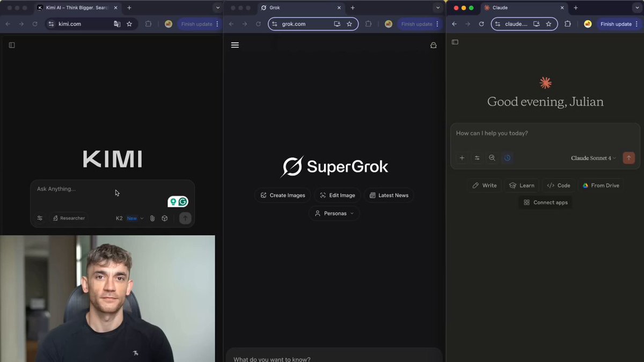The height and width of the screenshot is (362, 644).
Task: Click the 'How can I help you today?' field
Action: pos(545,133)
